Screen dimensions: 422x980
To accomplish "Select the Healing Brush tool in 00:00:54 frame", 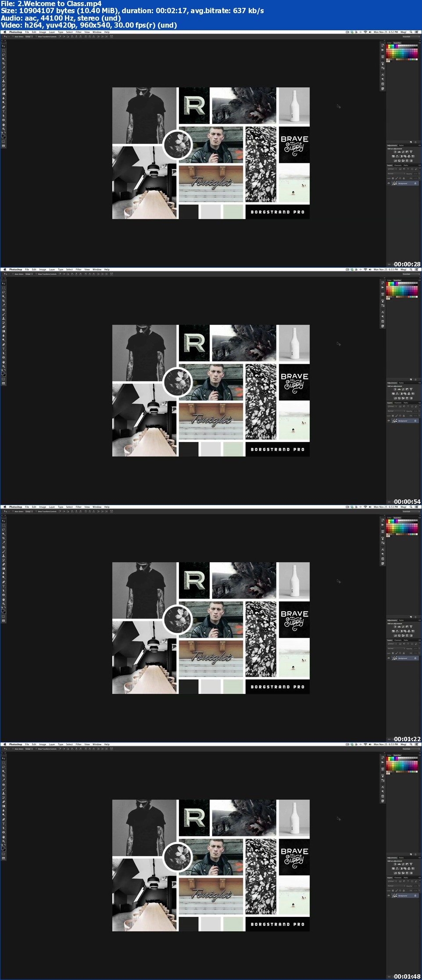I will 4,310.
